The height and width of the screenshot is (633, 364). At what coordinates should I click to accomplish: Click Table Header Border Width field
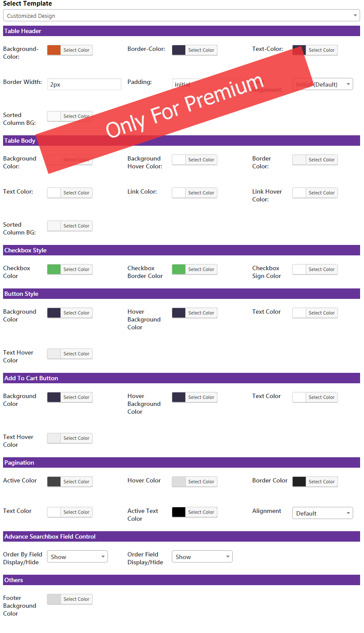point(84,84)
